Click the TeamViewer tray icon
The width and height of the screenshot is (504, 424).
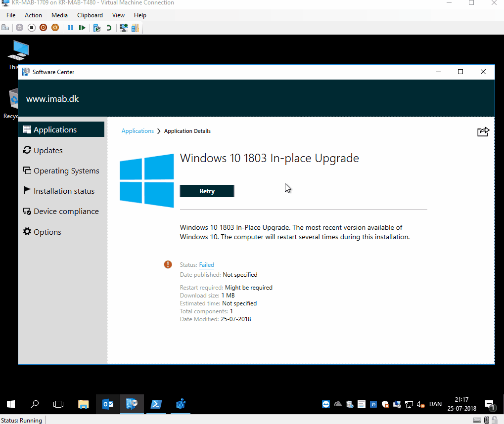coord(326,404)
